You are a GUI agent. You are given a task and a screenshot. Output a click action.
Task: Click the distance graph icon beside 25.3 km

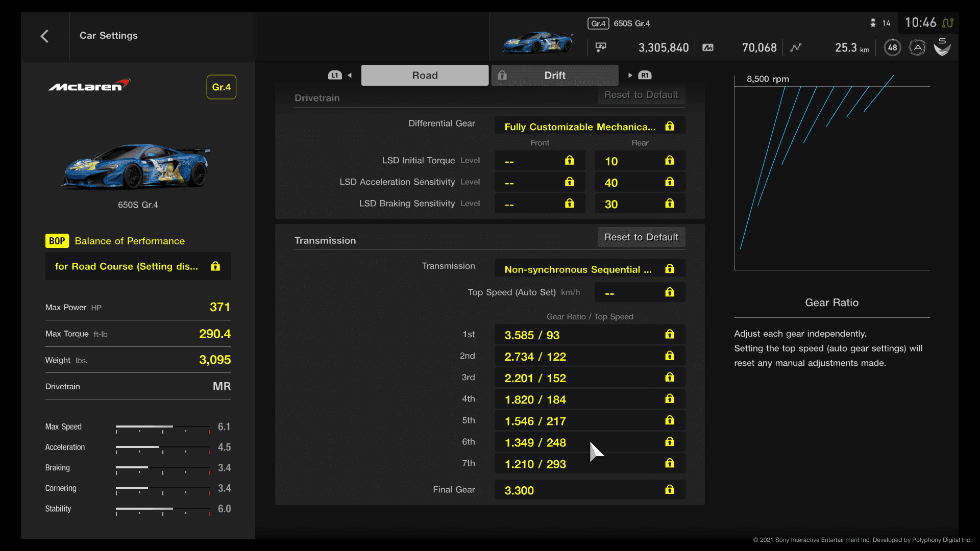click(796, 47)
